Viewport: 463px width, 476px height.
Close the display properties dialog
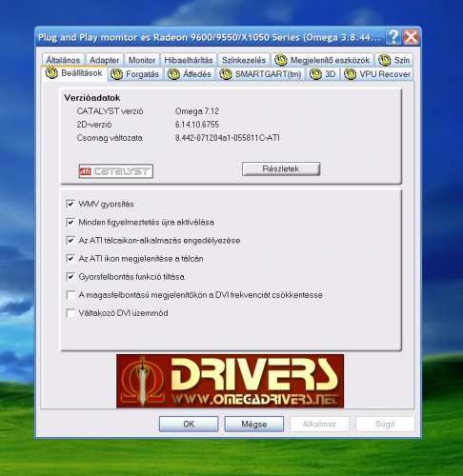coord(412,37)
